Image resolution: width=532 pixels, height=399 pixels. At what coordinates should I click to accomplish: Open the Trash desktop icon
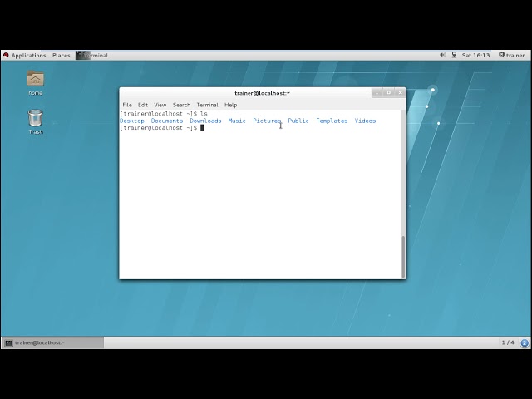(x=35, y=122)
